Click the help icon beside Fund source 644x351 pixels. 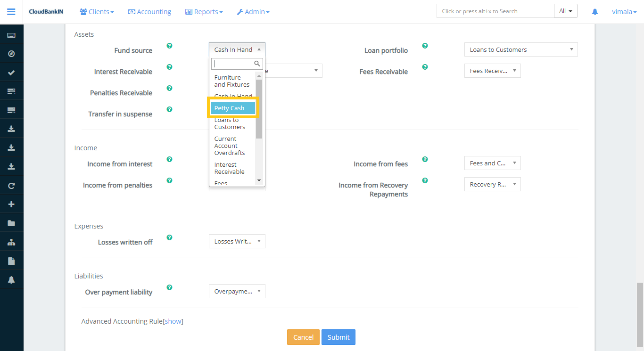(169, 46)
